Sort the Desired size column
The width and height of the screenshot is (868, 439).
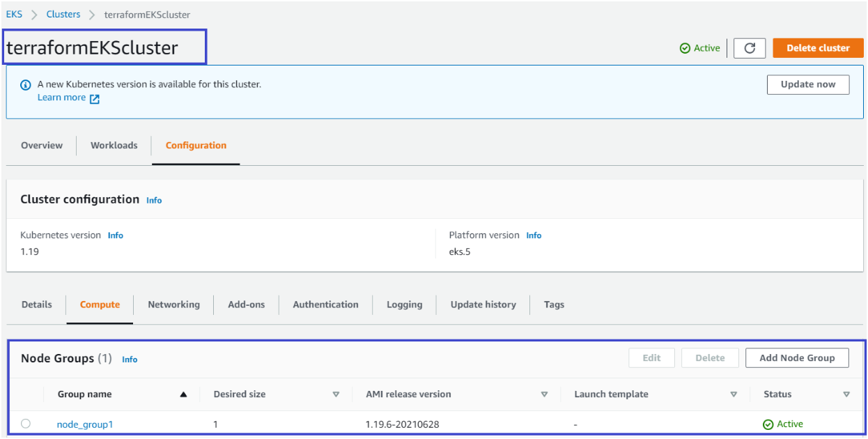point(336,394)
